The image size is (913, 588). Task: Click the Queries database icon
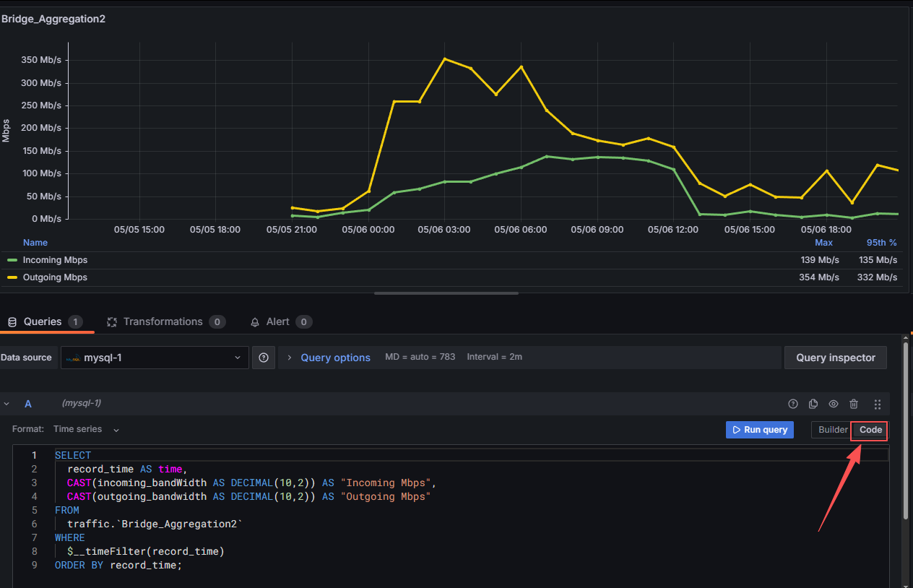(x=12, y=322)
